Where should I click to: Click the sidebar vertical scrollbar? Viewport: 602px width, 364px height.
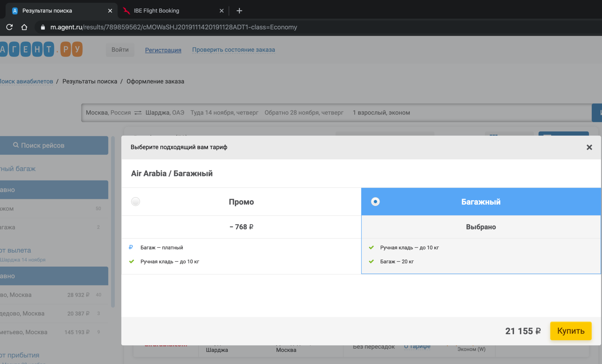point(113,222)
